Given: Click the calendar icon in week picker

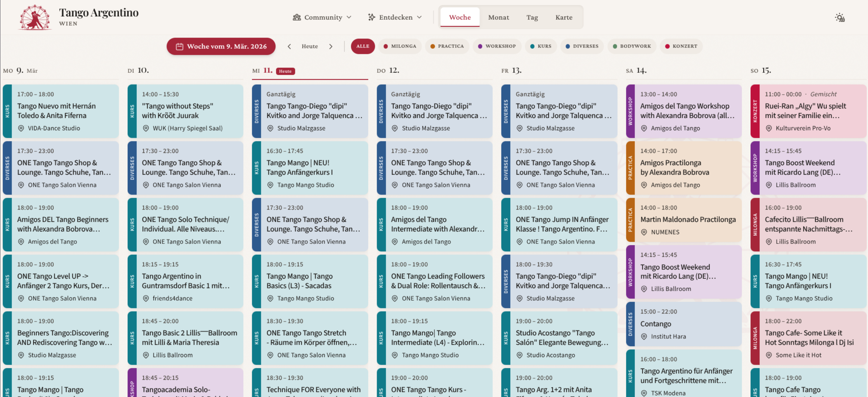Looking at the screenshot, I should [x=180, y=47].
